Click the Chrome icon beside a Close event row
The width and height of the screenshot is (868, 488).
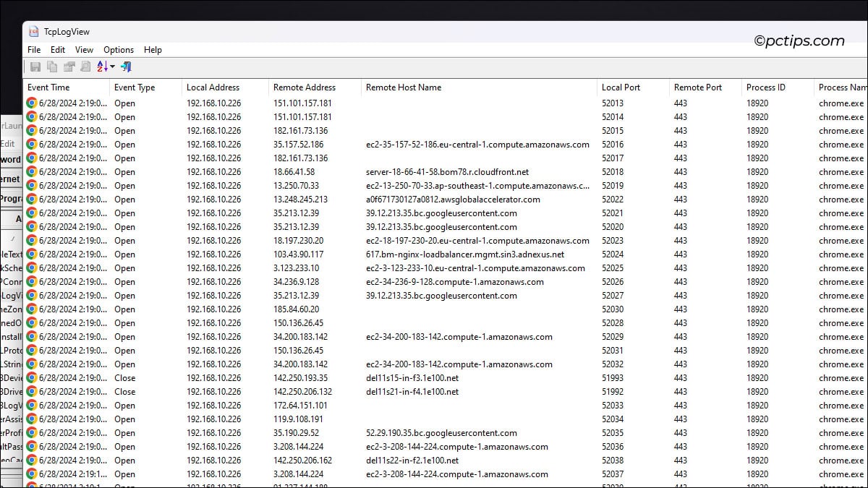[x=30, y=378]
